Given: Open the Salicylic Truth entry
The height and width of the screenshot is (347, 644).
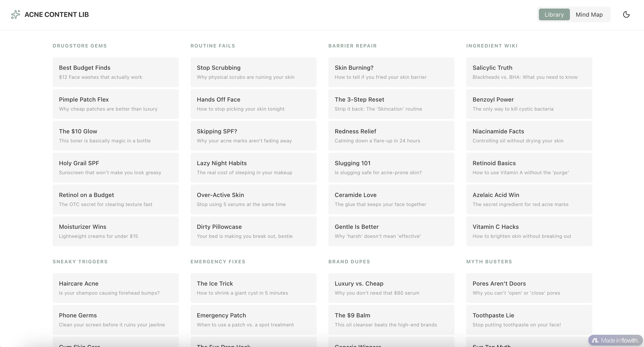Looking at the screenshot, I should pos(529,72).
